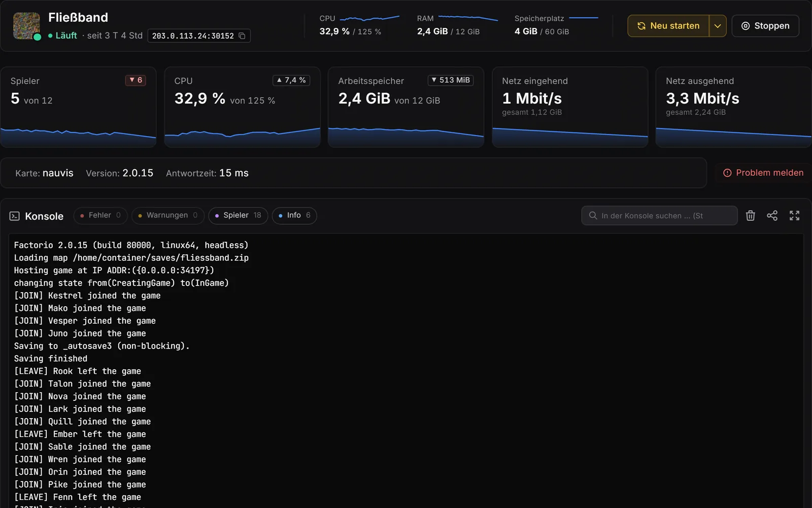
Task: Click the Antwortzeit 15 ms value
Action: coord(234,173)
